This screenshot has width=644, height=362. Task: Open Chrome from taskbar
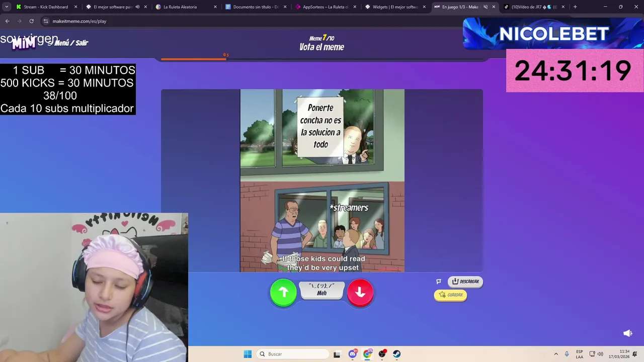click(x=367, y=354)
